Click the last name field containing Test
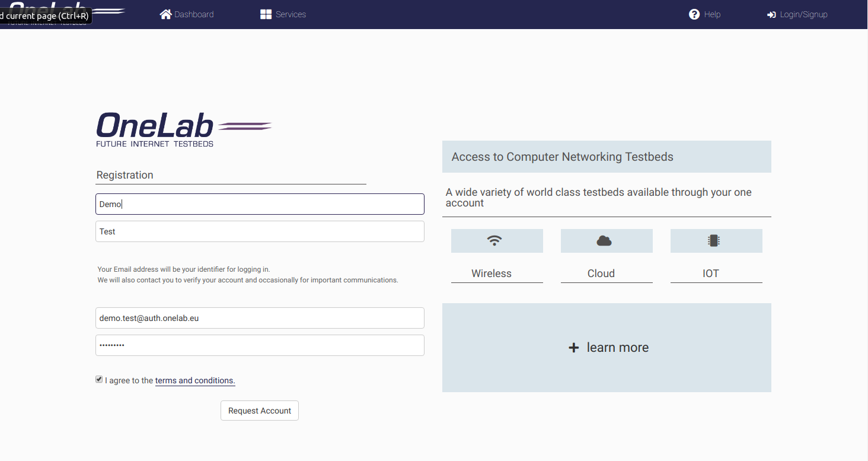868x461 pixels. [x=260, y=231]
